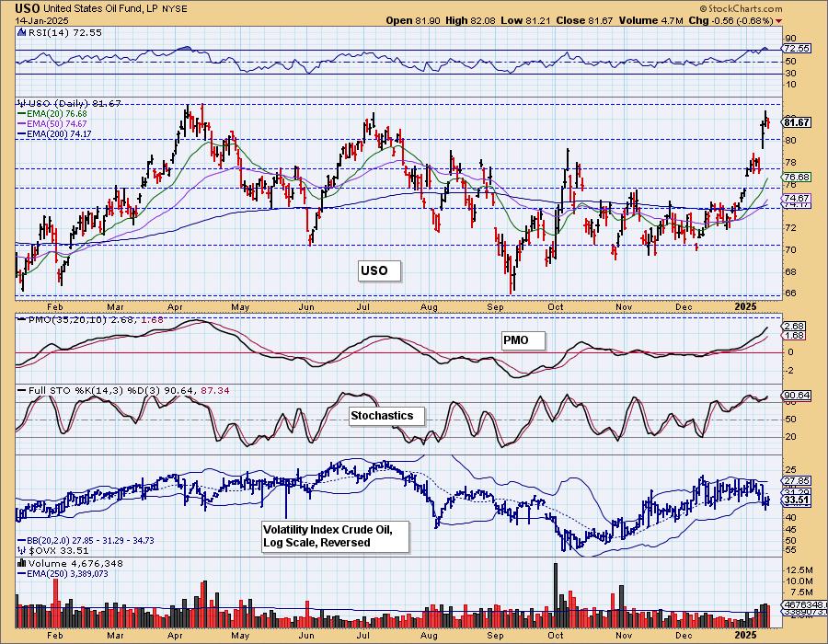Click the 33.51 OVX value tag on the right axis

[797, 500]
